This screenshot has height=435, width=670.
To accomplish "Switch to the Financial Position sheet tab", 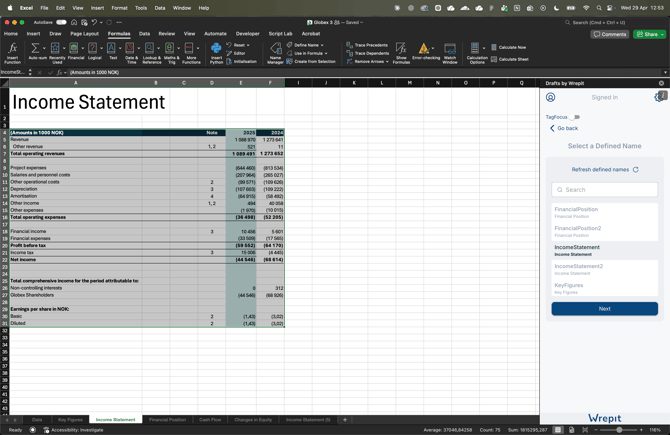I will 168,420.
